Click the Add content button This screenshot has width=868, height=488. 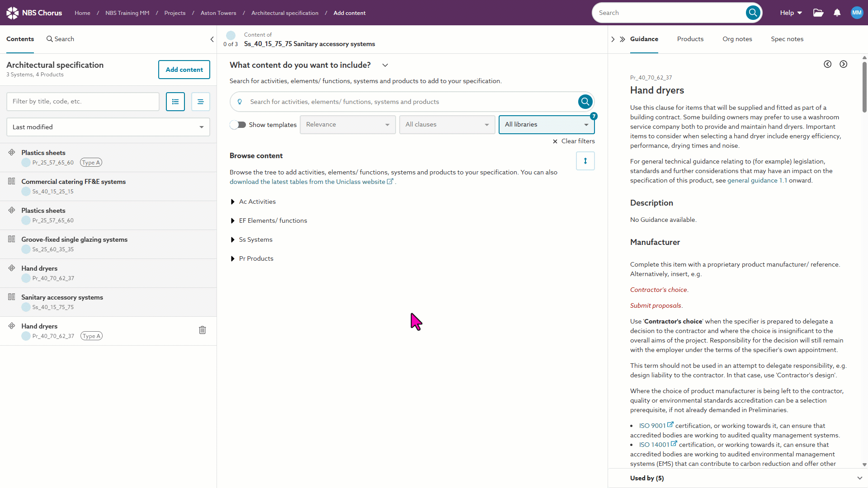184,70
